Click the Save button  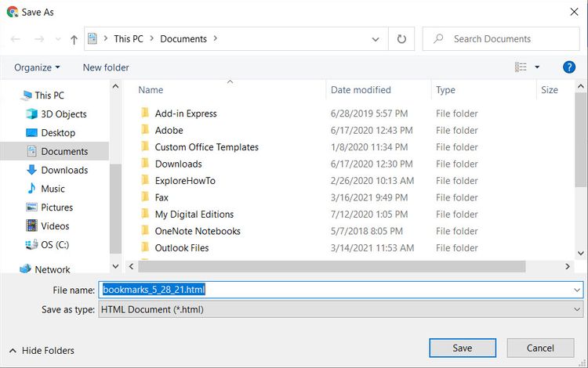pyautogui.click(x=463, y=348)
